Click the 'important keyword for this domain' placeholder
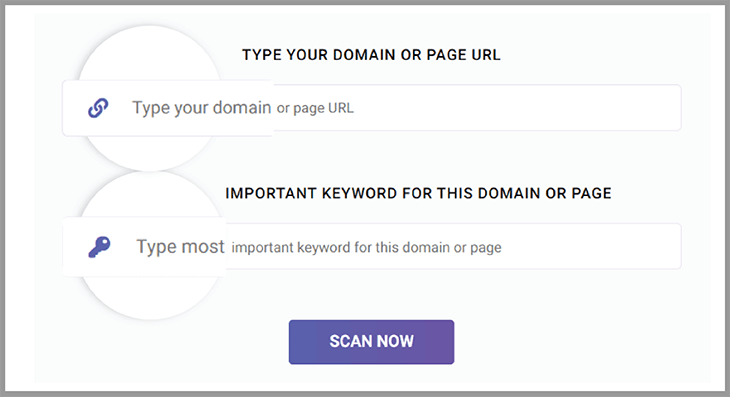 (340, 247)
